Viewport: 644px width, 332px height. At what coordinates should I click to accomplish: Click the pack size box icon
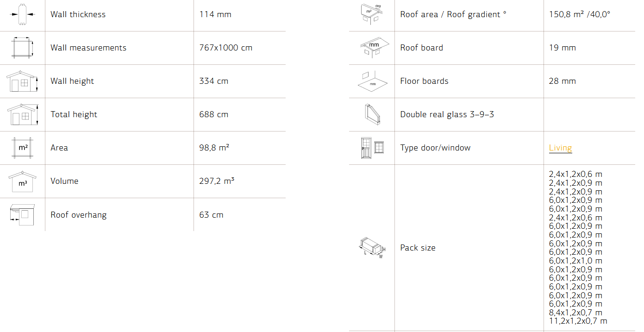pos(372,248)
